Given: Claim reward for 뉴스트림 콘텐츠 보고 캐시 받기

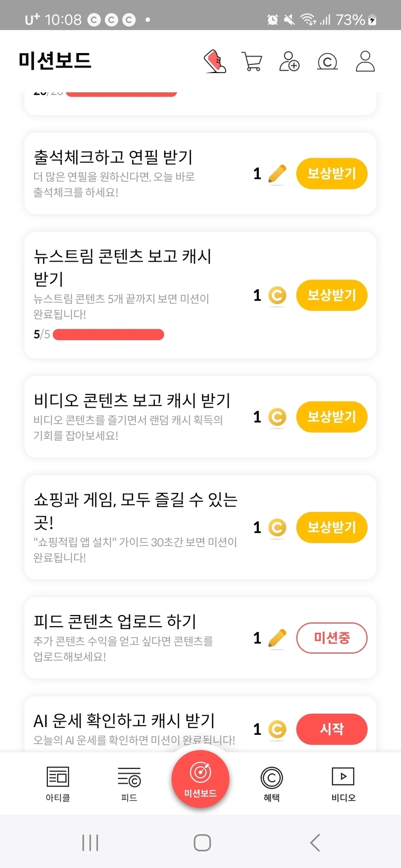Looking at the screenshot, I should click(x=331, y=295).
